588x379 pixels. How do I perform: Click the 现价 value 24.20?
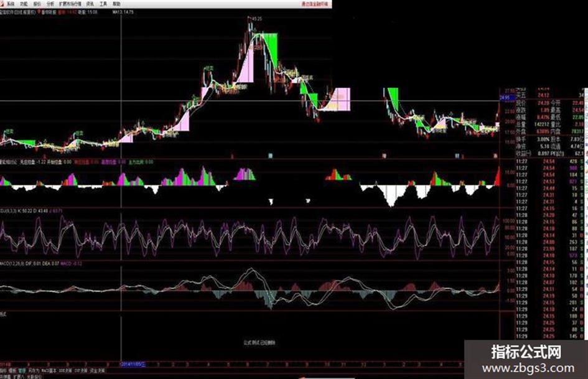[543, 103]
